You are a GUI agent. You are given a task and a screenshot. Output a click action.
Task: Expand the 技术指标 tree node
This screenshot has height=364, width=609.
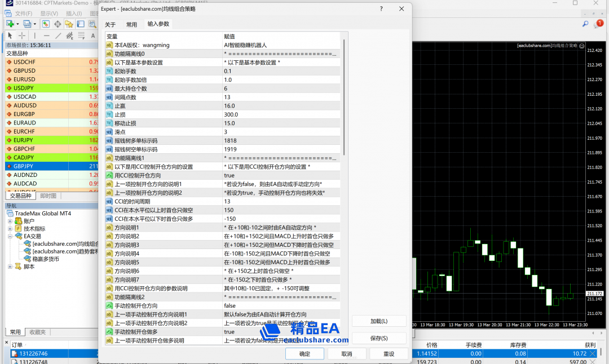10,229
